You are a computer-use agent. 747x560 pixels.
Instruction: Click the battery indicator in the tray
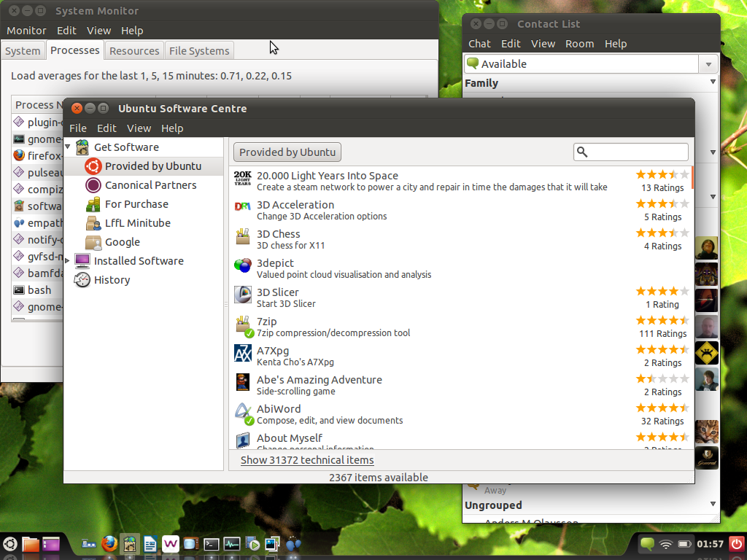coord(684,544)
